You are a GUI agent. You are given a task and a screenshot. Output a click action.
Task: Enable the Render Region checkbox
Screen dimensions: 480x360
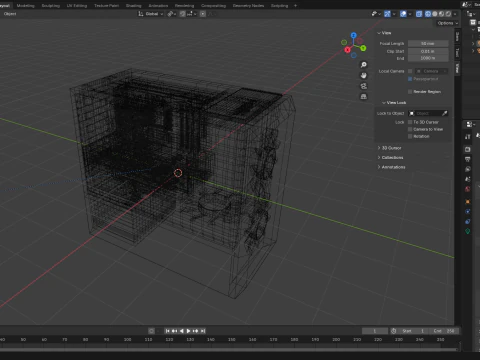pos(410,92)
